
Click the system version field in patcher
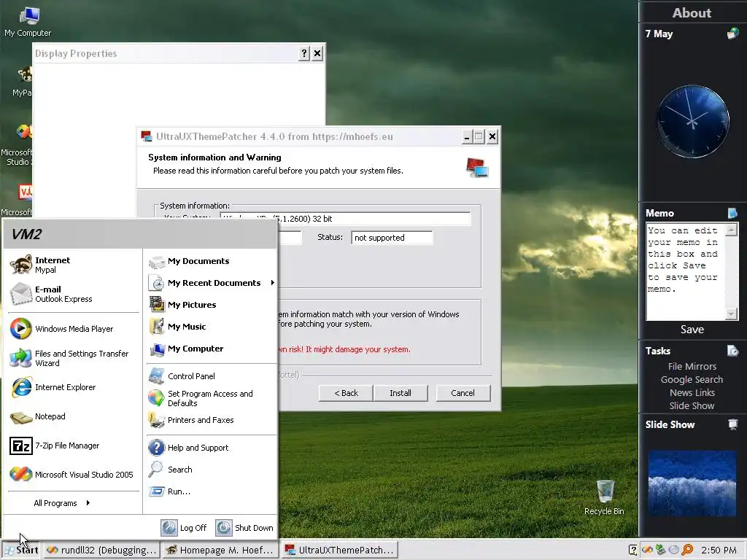point(345,219)
